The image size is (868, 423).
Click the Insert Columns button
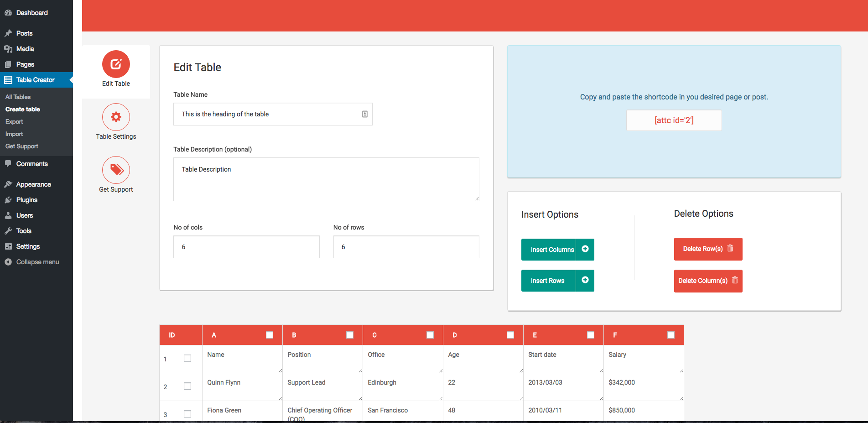coord(558,250)
